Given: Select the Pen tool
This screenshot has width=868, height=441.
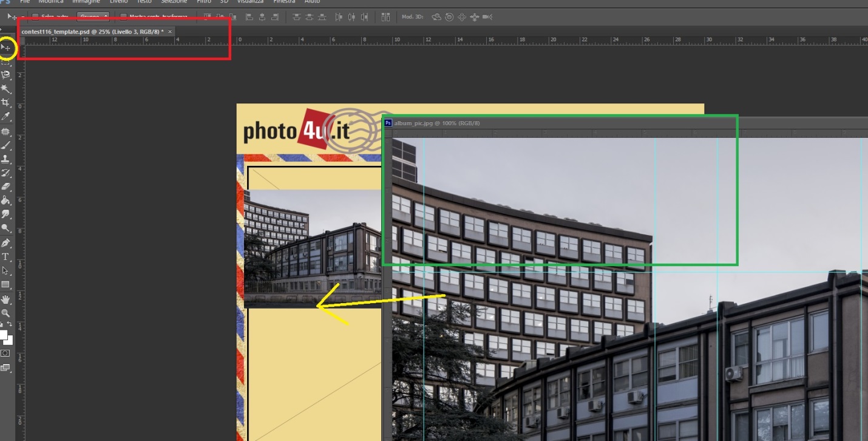Looking at the screenshot, I should pos(6,243).
